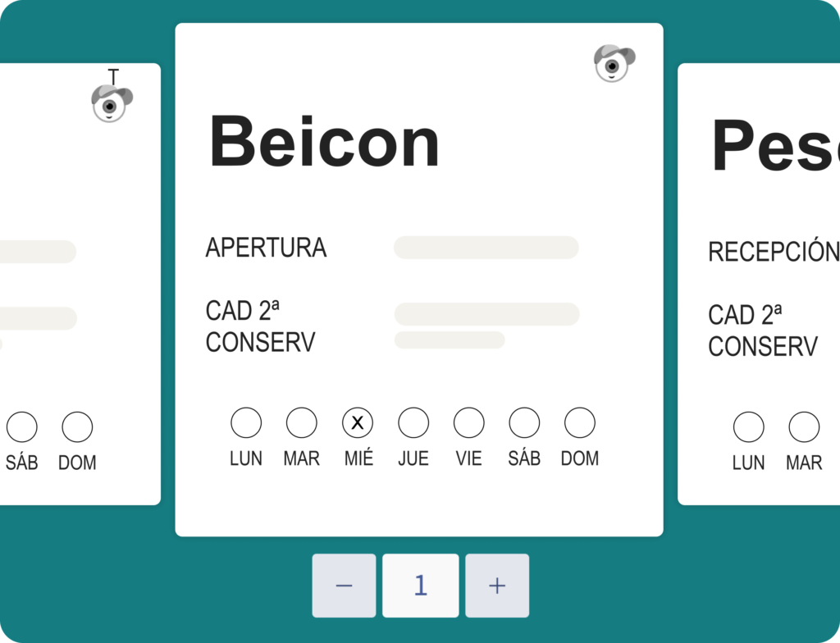This screenshot has width=840, height=643.
Task: Select JUE day circle on Beicon card
Action: point(413,423)
